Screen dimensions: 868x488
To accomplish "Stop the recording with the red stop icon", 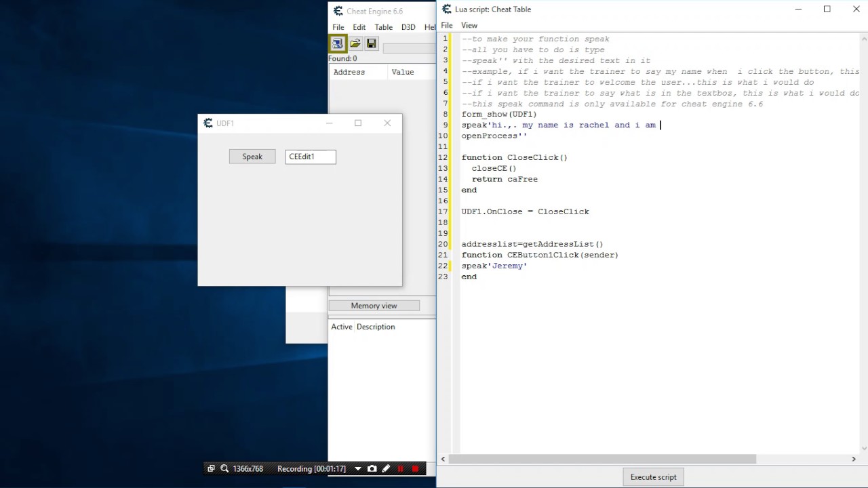I will tap(415, 468).
